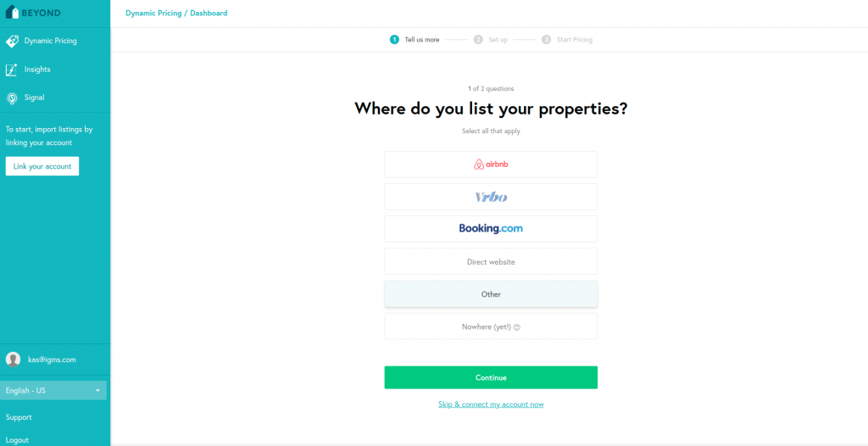The height and width of the screenshot is (446, 868).
Task: Toggle the Direct website option
Action: point(491,262)
